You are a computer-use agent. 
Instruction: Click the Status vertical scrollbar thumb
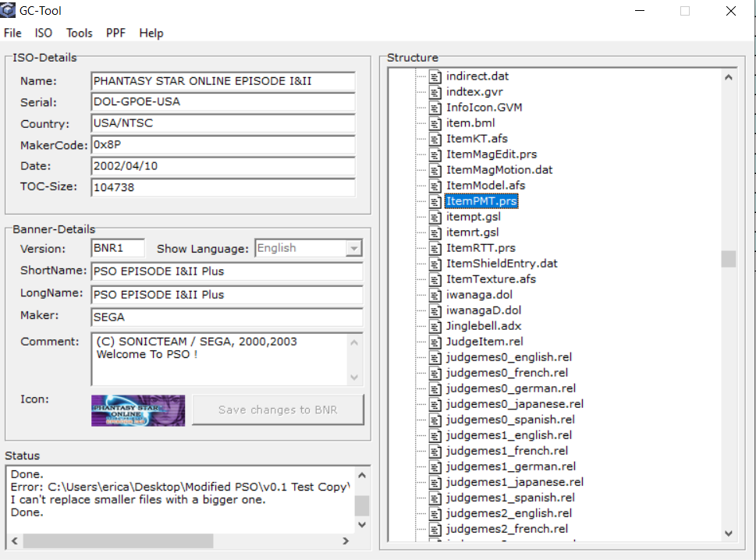pos(361,505)
